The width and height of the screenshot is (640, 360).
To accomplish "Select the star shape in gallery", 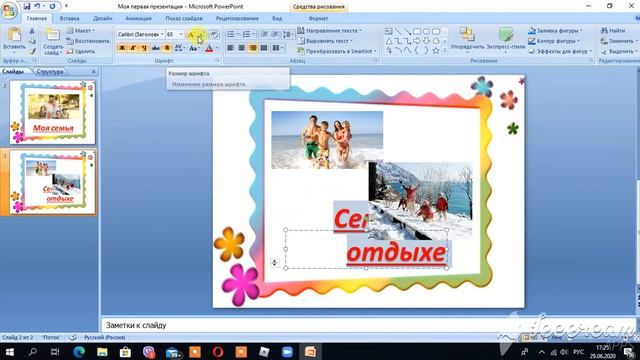I will click(x=436, y=51).
